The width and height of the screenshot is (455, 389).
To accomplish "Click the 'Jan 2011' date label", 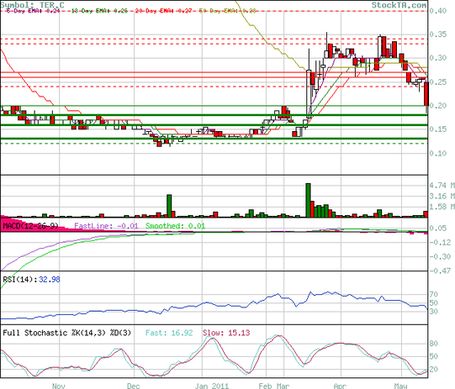I will pyautogui.click(x=212, y=386).
